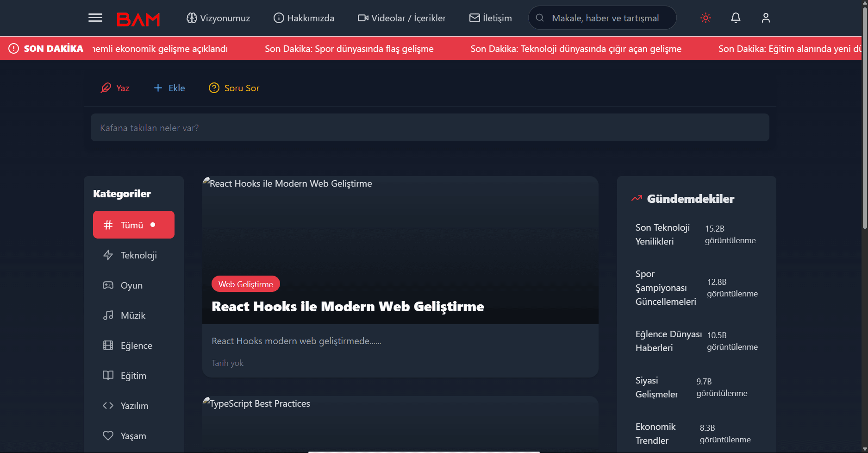The height and width of the screenshot is (453, 868).
Task: Click Soru Sor question button
Action: 234,88
